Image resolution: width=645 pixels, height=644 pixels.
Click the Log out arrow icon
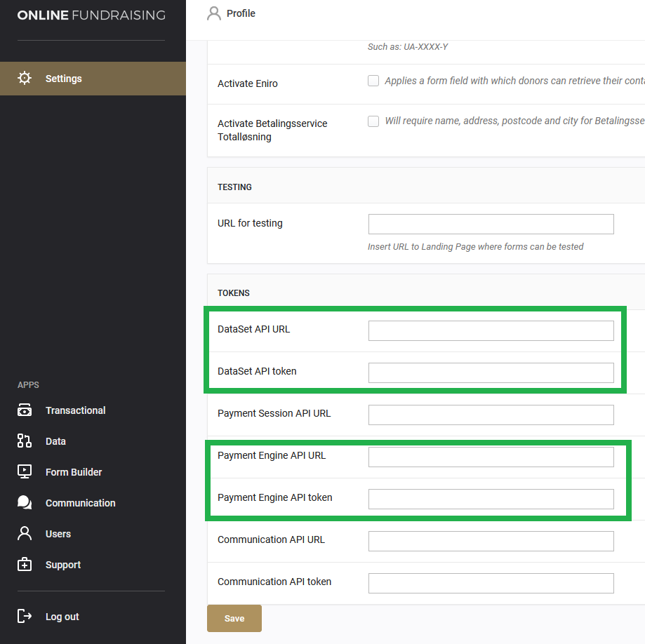[25, 616]
